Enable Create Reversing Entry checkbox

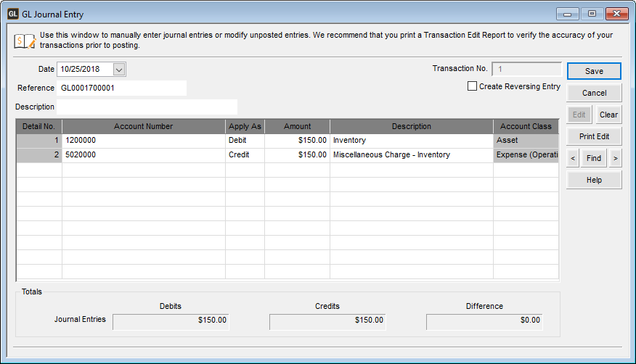(x=473, y=86)
